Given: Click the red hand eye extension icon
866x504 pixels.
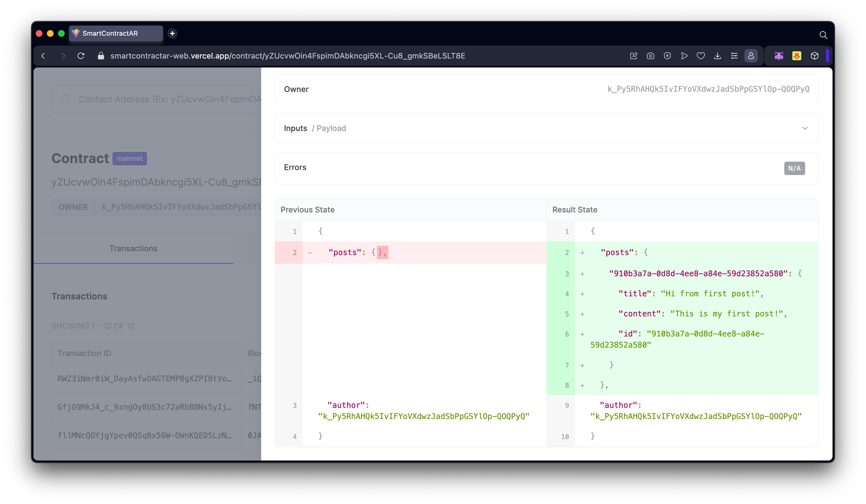Looking at the screenshot, I should [797, 56].
